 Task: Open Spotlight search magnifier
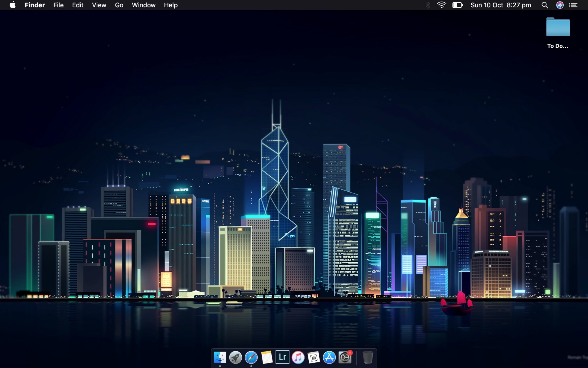[544, 5]
